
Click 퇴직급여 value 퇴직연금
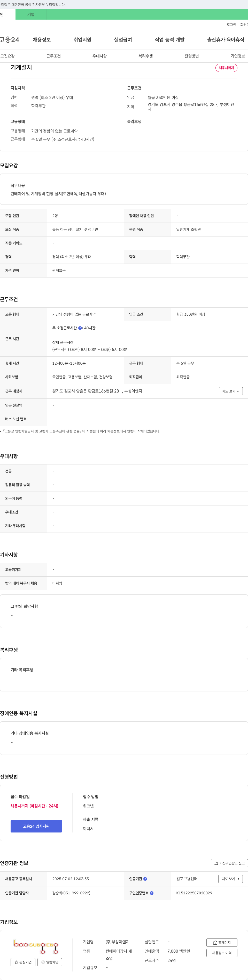(183, 377)
